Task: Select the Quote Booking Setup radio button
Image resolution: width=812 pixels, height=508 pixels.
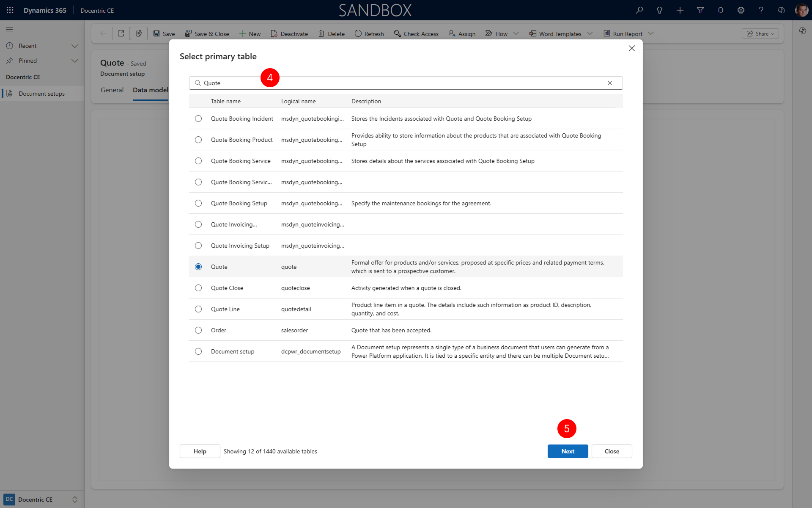Action: (x=198, y=203)
